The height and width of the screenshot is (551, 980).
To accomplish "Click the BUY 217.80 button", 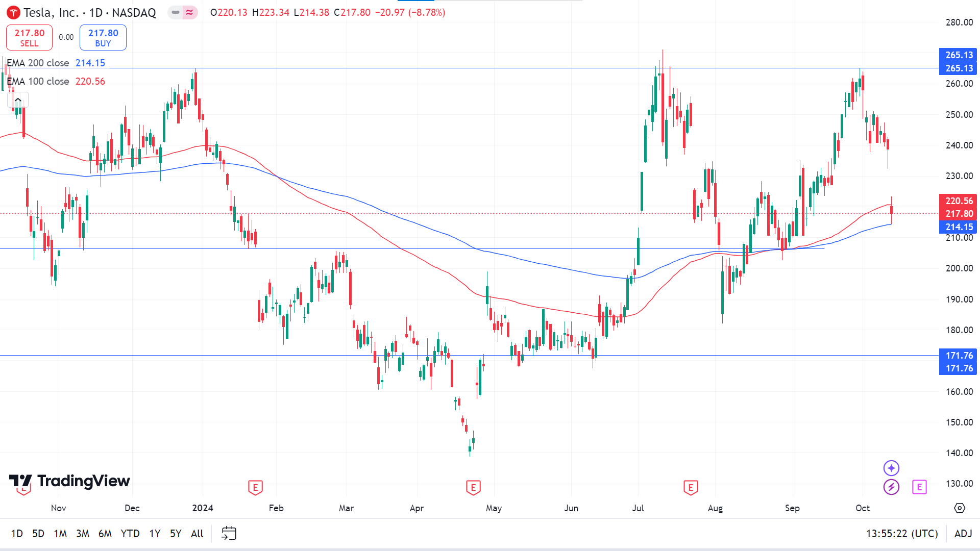I will 103,38.
